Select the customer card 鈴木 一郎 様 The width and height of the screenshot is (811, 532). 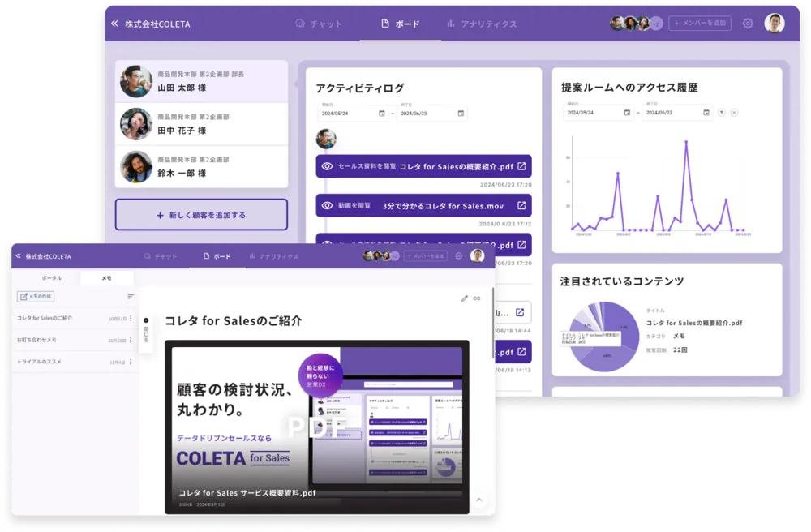click(201, 166)
